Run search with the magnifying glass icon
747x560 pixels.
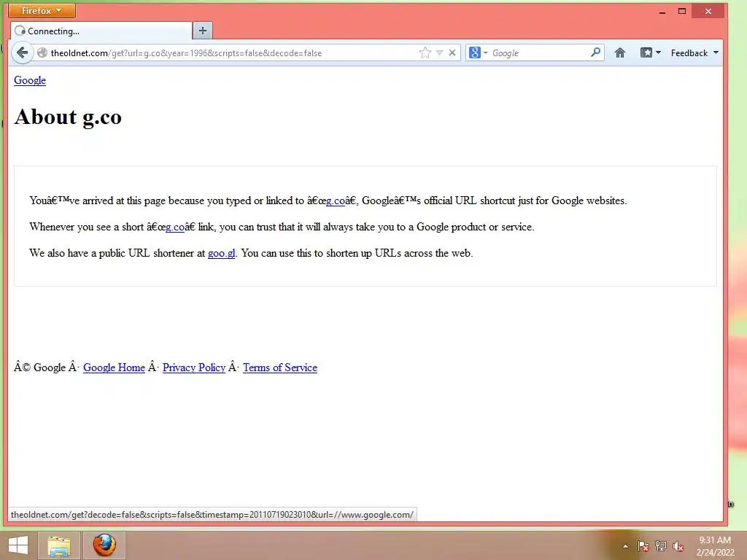[x=595, y=52]
